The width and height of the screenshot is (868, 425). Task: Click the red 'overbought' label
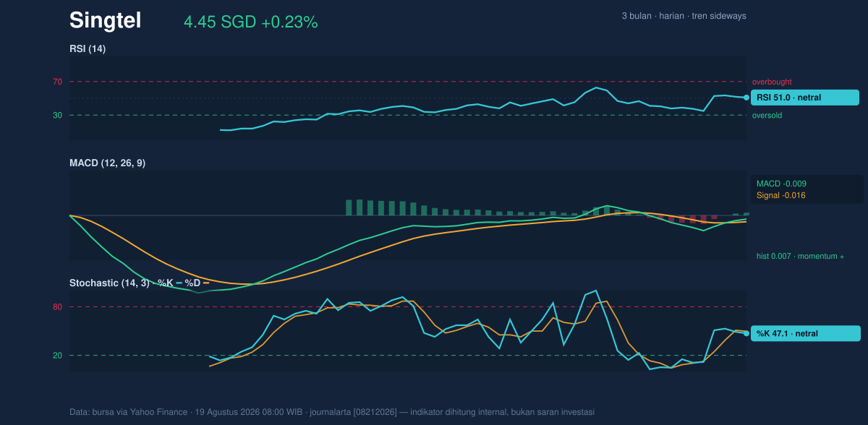772,82
